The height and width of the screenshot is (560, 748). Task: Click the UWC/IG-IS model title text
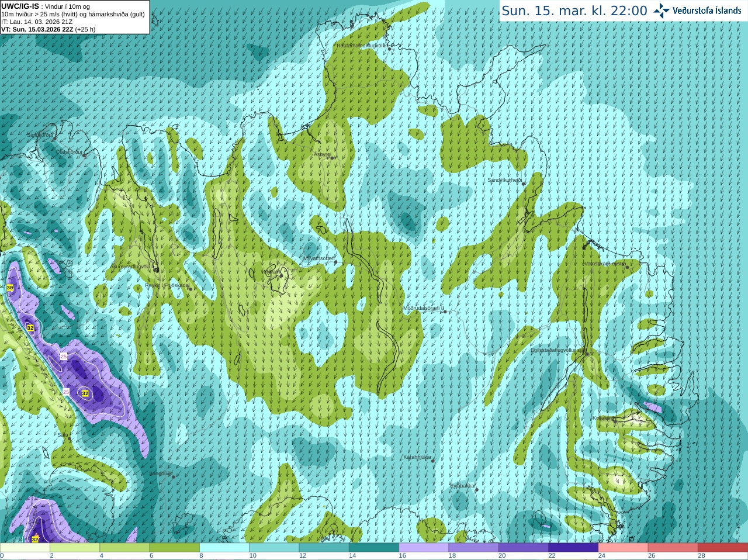click(20, 6)
